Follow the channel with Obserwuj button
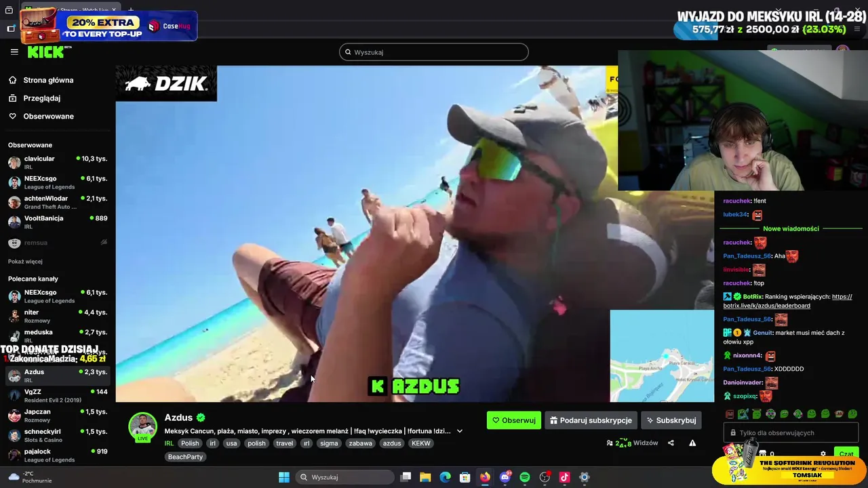 click(x=514, y=420)
